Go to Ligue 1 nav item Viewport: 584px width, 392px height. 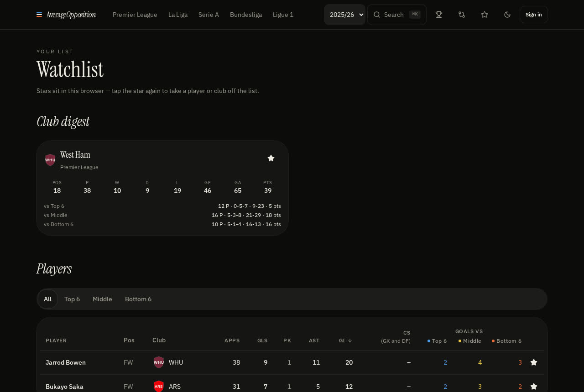click(283, 15)
